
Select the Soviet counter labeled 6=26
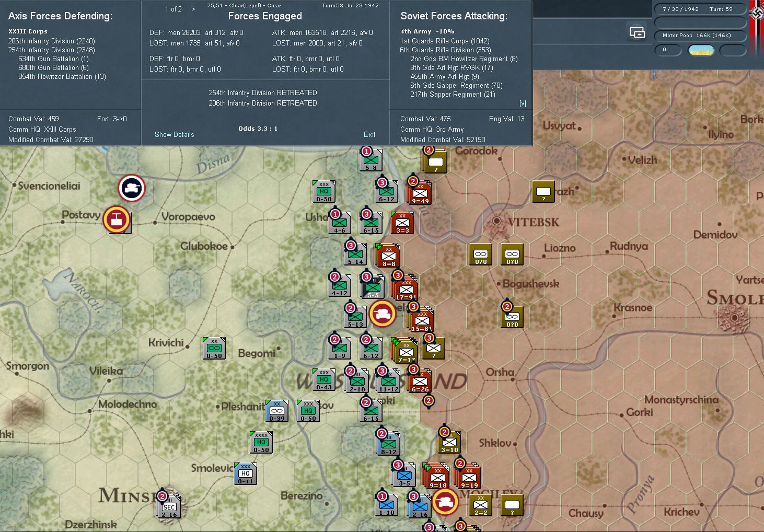[420, 381]
